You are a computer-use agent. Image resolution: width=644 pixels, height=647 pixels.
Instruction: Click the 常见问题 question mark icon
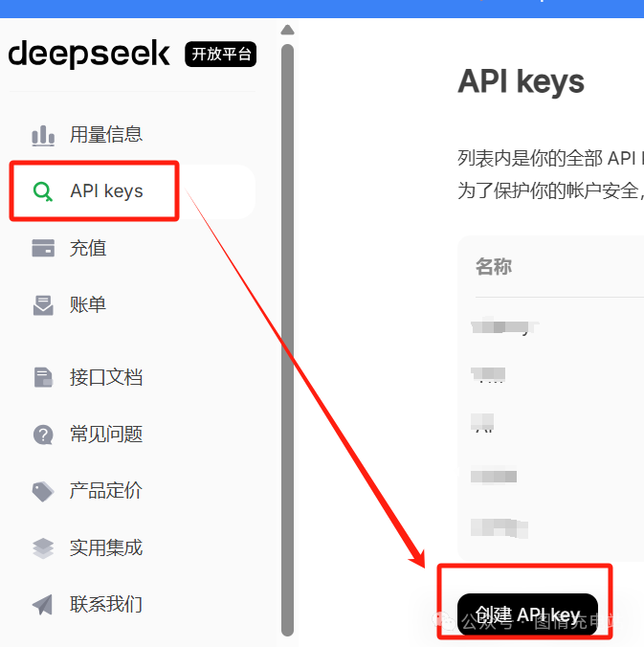pyautogui.click(x=43, y=435)
